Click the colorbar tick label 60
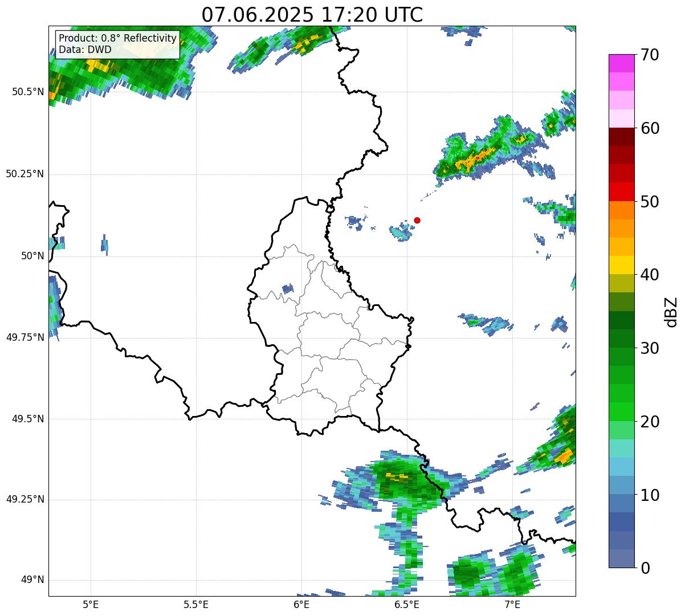This screenshot has height=616, width=685. click(650, 128)
